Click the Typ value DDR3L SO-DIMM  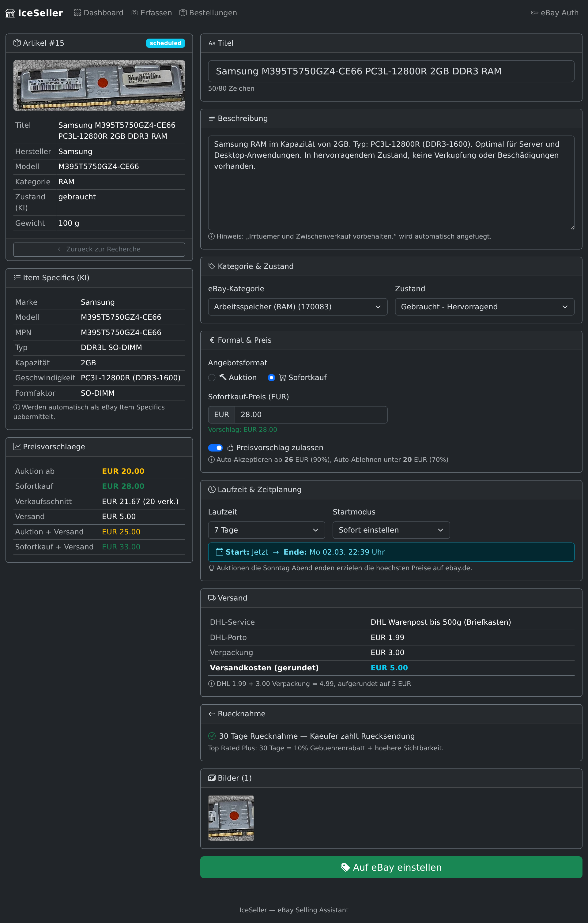(111, 347)
